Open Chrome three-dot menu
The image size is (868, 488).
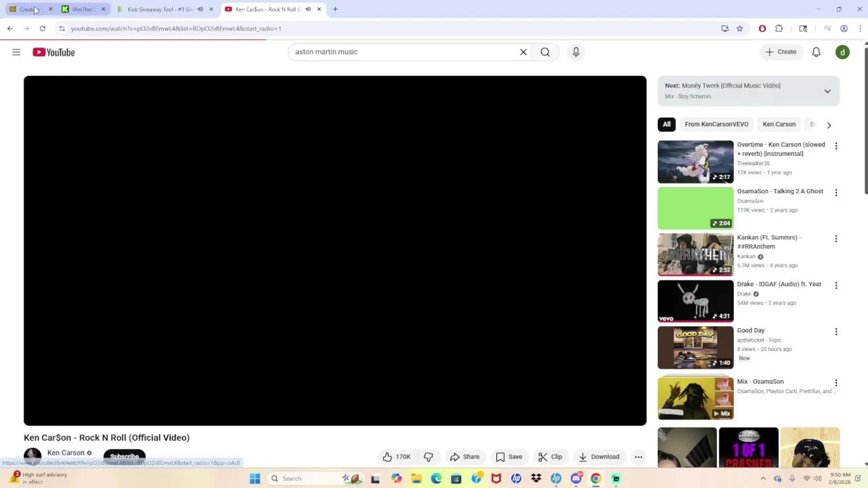point(860,28)
